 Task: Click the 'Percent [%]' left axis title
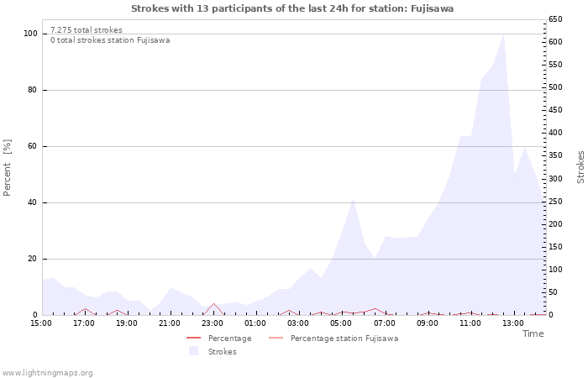[8, 168]
